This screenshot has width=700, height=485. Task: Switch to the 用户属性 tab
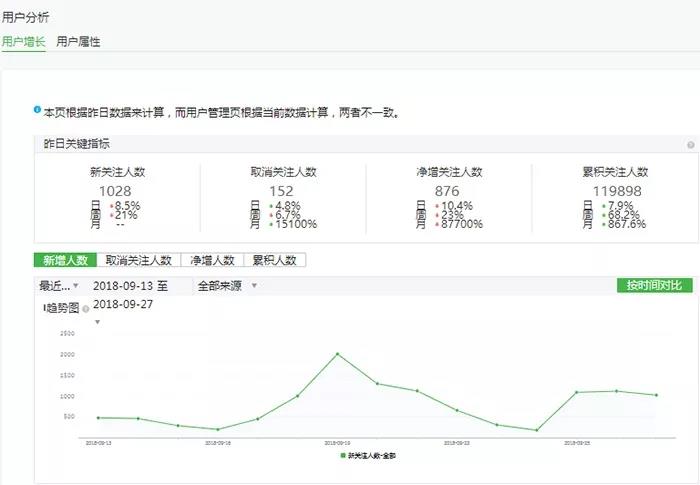point(78,42)
